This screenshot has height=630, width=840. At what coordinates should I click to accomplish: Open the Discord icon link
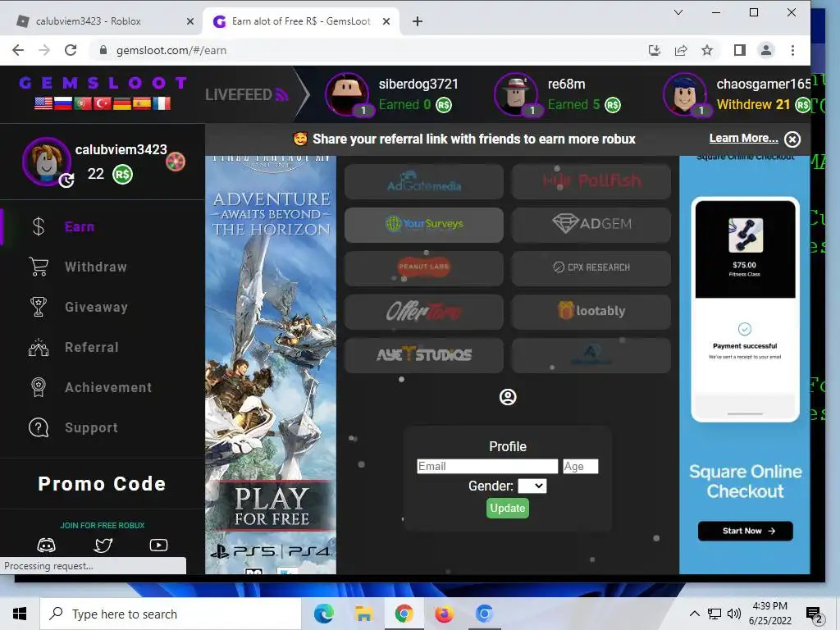46,546
